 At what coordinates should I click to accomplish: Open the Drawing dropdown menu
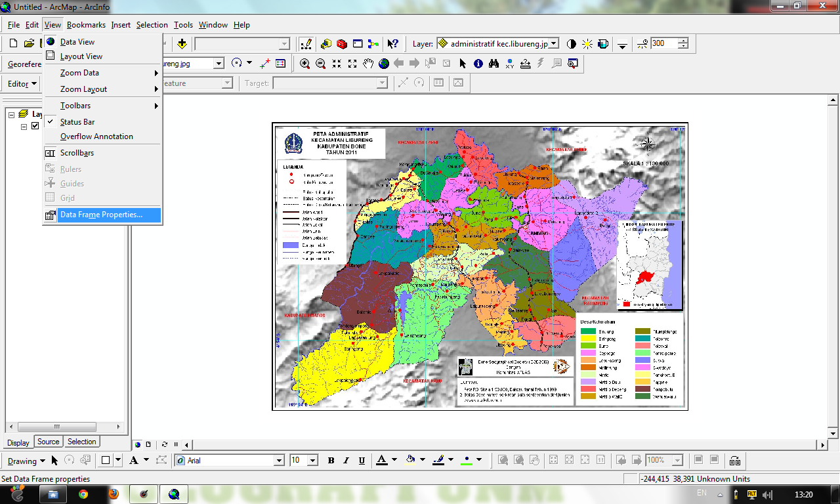tap(26, 461)
